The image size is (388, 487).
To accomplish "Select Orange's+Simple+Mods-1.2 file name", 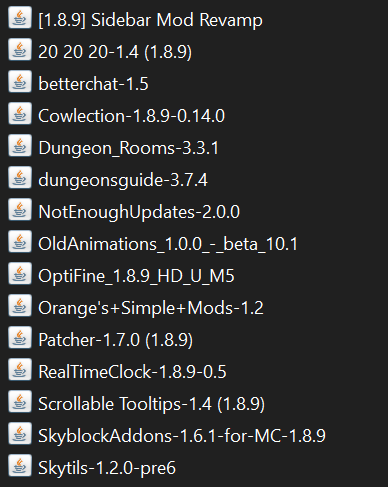I will coord(151,308).
